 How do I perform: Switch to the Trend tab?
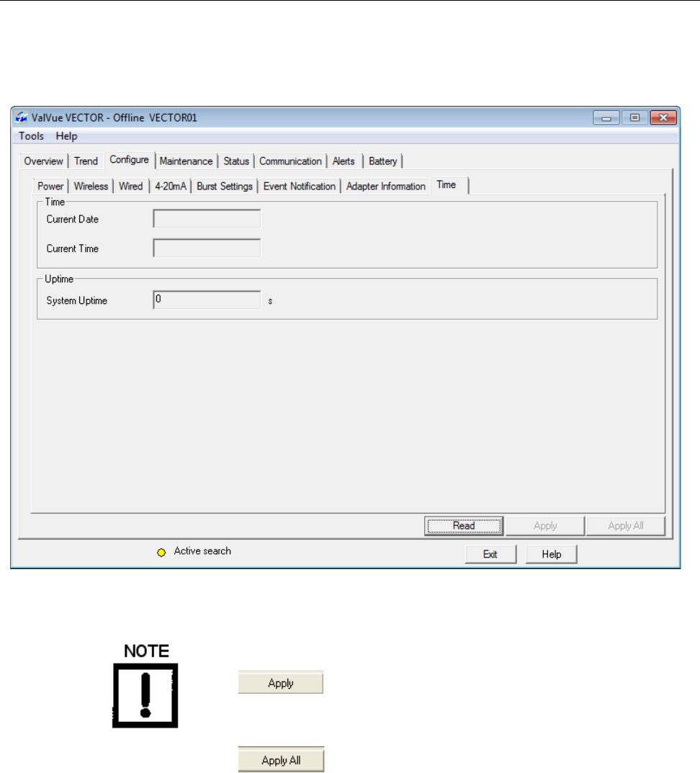[x=86, y=161]
